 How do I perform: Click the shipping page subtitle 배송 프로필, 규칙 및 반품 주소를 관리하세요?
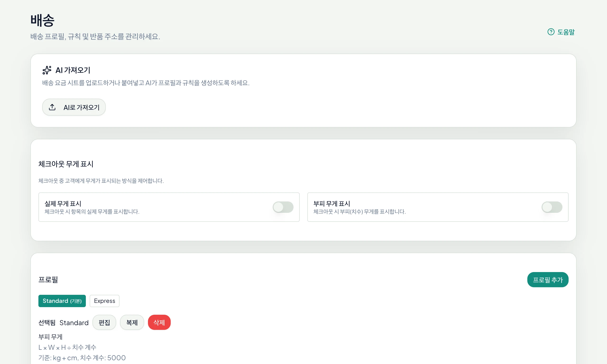95,36
